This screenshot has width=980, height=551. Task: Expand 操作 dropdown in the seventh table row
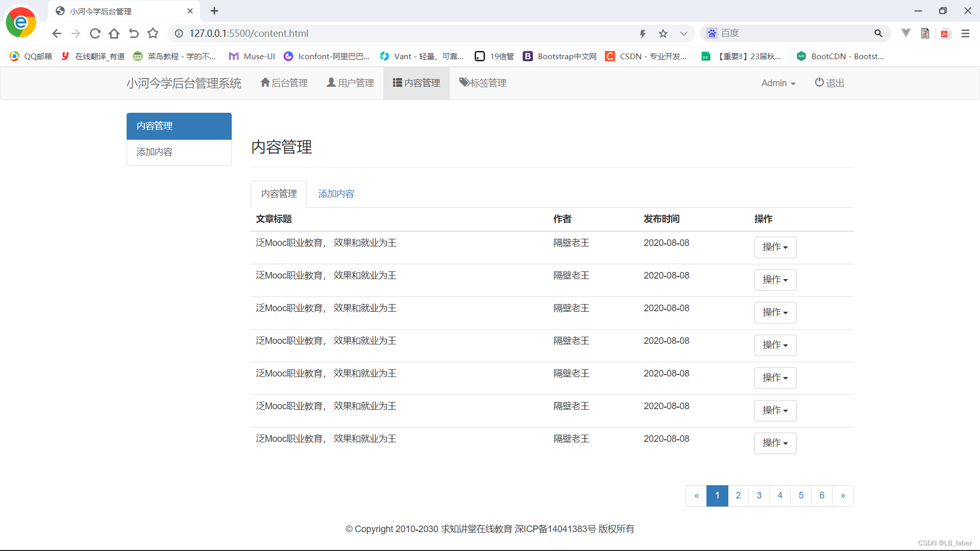point(775,443)
